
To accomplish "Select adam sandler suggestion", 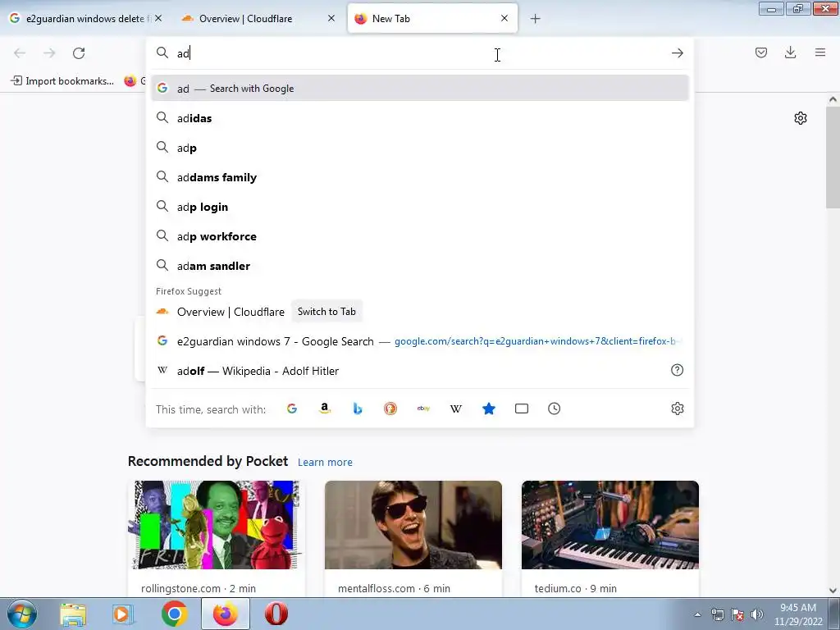I will coord(420,266).
